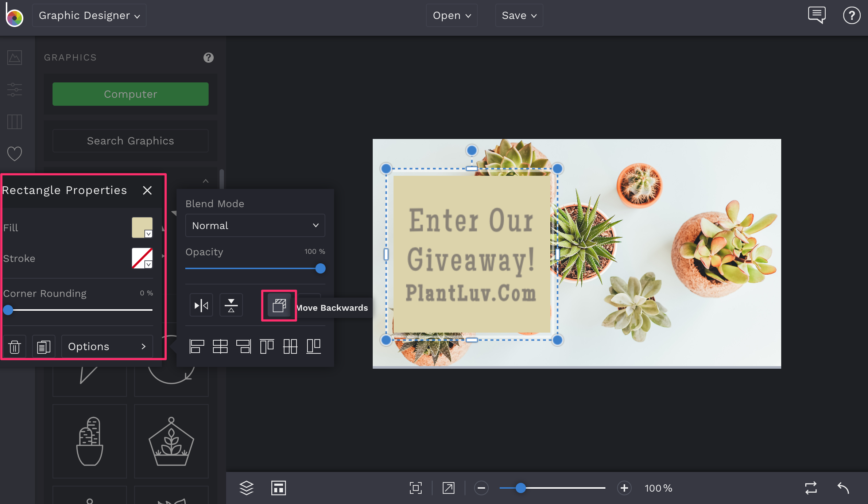Delete the rectangle using the trash icon
Viewport: 868px width, 504px height.
pyautogui.click(x=15, y=346)
